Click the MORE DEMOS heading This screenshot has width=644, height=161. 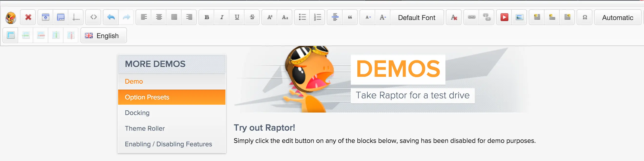155,64
